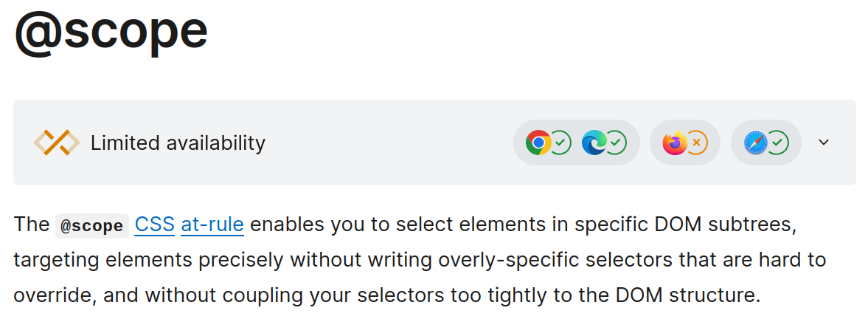Click the word "override" in the last line

click(52, 295)
